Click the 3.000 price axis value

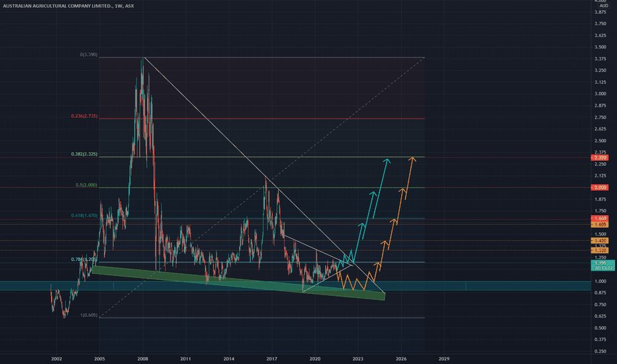(x=600, y=94)
